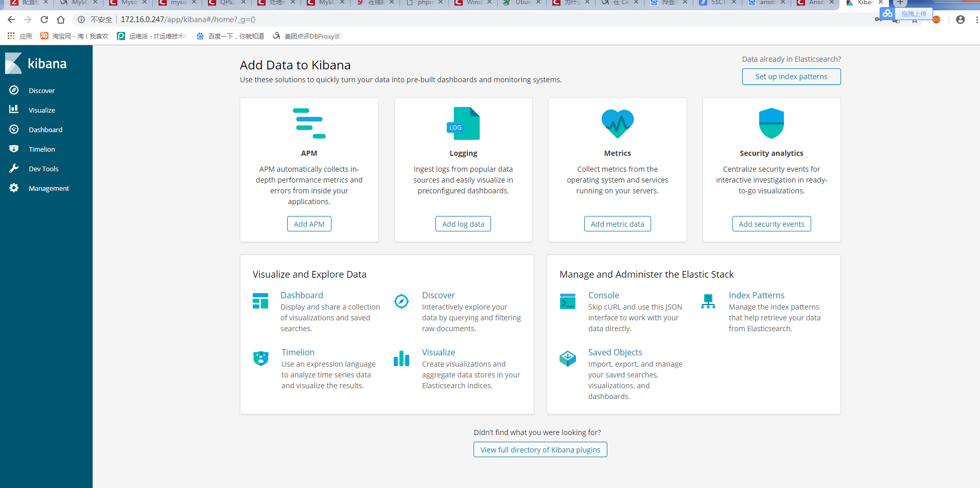Open the 运维派 bookmark
This screenshot has height=488, width=980.
[152, 36]
